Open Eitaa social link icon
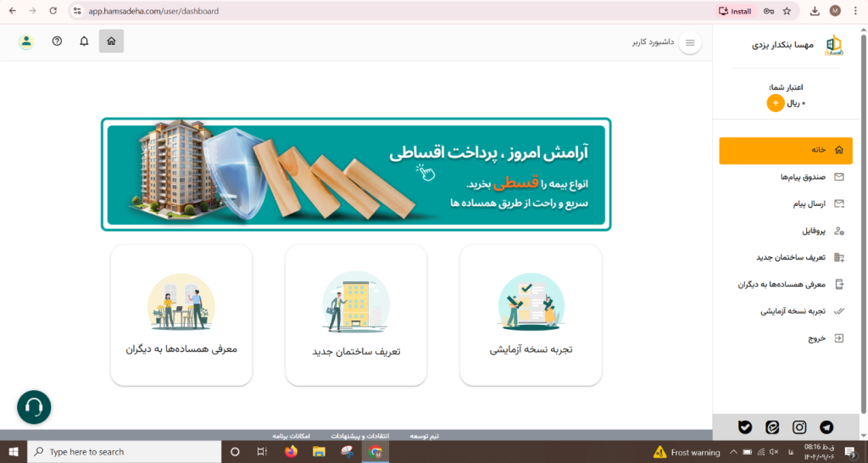 tap(772, 427)
